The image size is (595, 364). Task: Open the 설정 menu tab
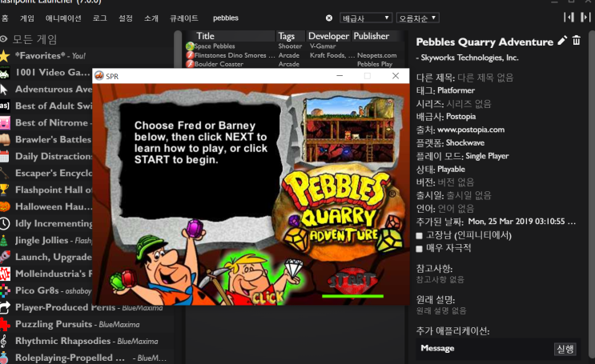click(126, 18)
